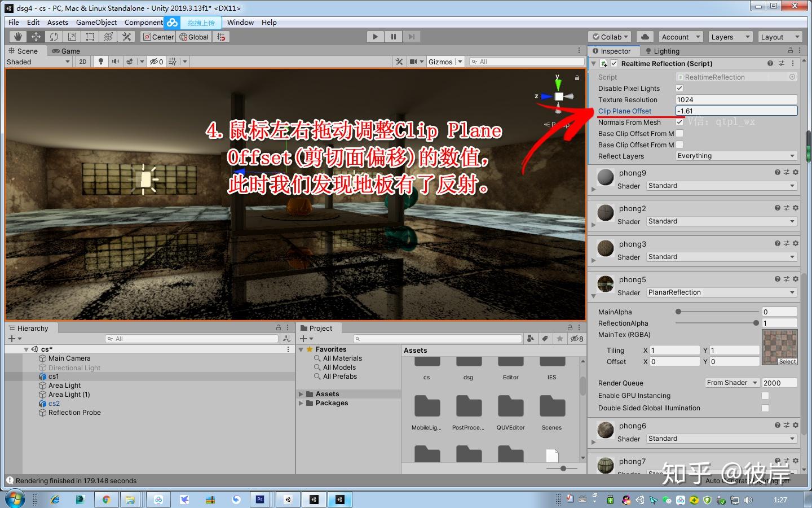
Task: Switch to the Game tab
Action: (70, 51)
